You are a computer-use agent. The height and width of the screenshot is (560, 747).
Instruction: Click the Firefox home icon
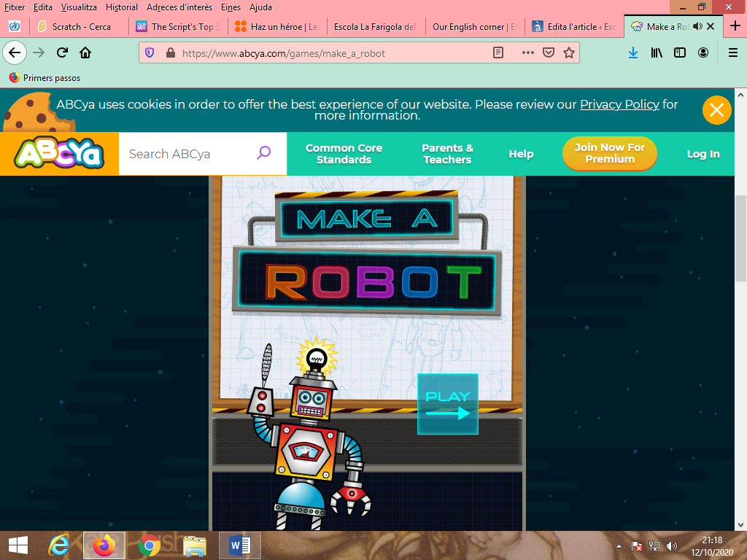(85, 52)
